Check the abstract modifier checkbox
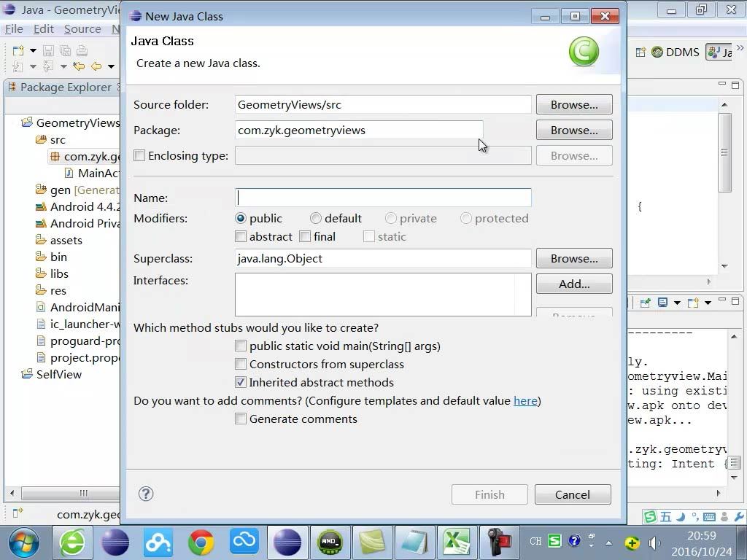Screen dimensions: 747x560 (x=241, y=237)
